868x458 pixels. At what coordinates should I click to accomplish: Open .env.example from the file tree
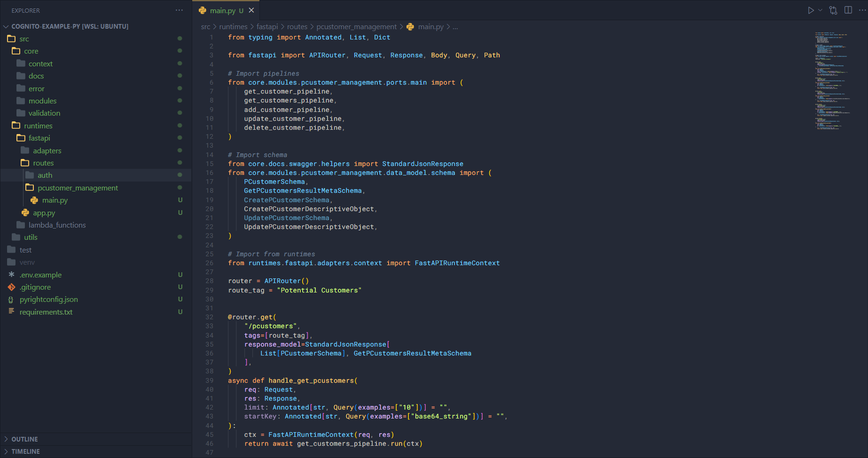point(40,275)
